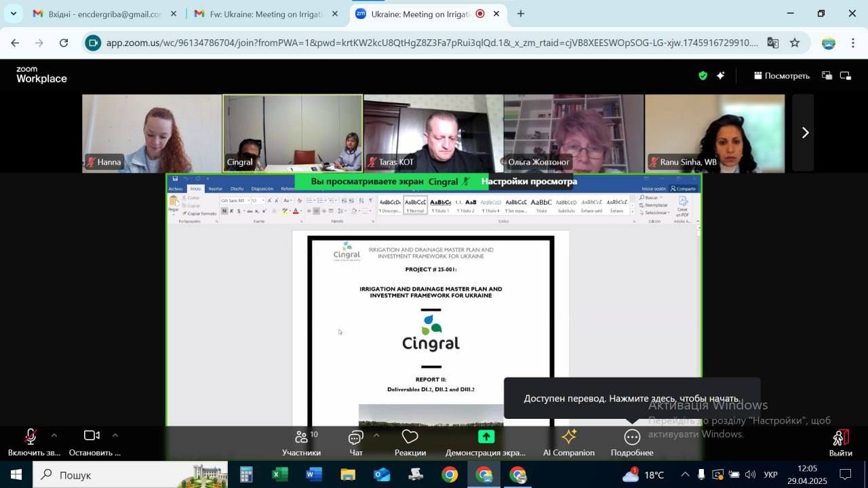
Task: Open weather widget showing 18°C
Action: tap(644, 474)
